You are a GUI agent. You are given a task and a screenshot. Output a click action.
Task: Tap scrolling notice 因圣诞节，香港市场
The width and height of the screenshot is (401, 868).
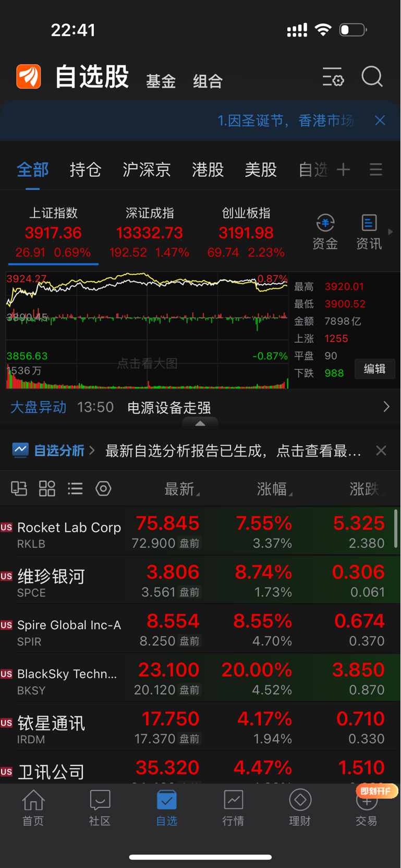(285, 120)
